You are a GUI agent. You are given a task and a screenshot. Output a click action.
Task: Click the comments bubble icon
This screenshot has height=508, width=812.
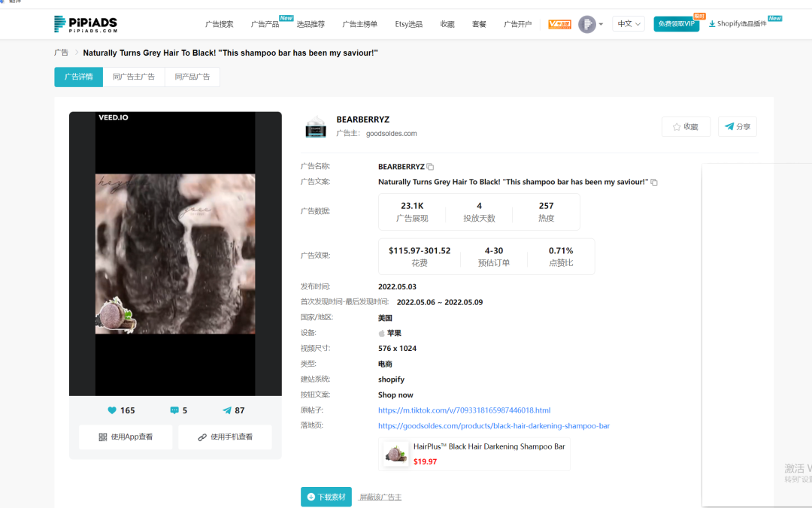174,410
